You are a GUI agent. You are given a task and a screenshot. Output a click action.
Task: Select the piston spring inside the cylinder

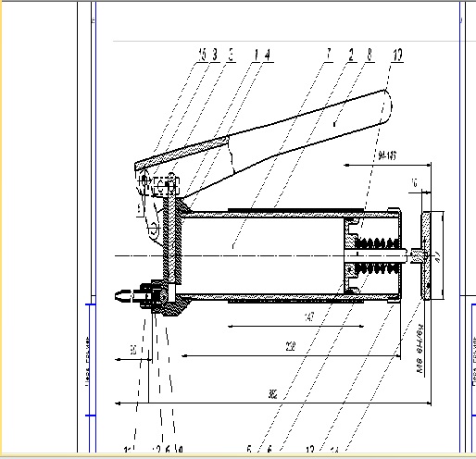click(377, 256)
